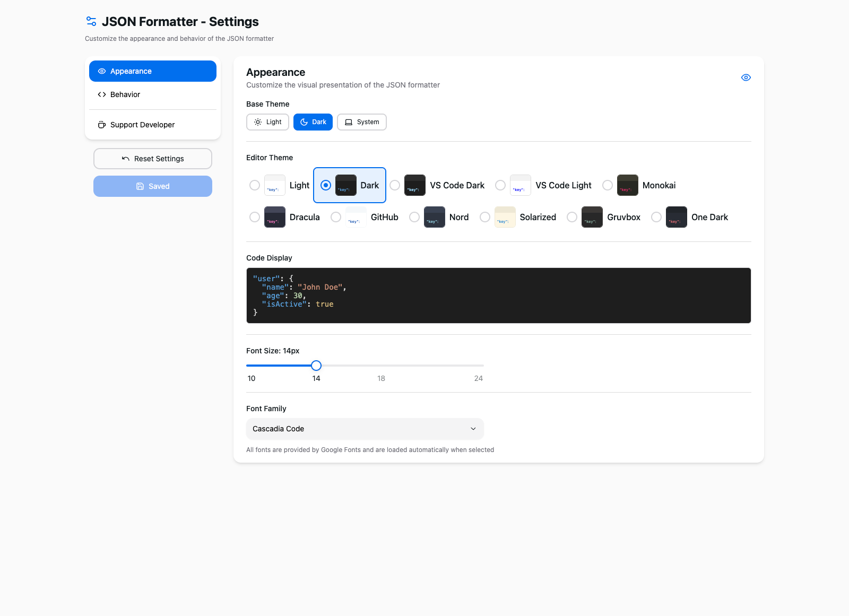Screen dimensions: 849x616
Task: Choose the One Dark radio button
Action: [x=656, y=217]
